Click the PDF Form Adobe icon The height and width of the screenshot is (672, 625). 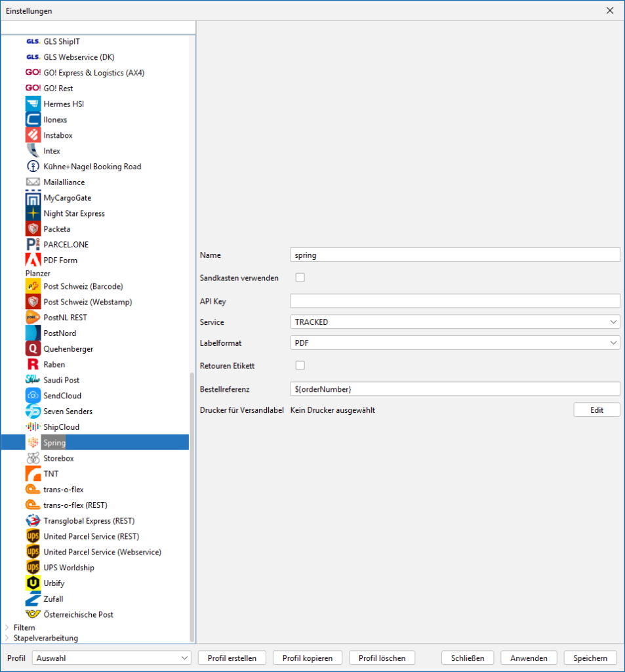click(x=33, y=261)
